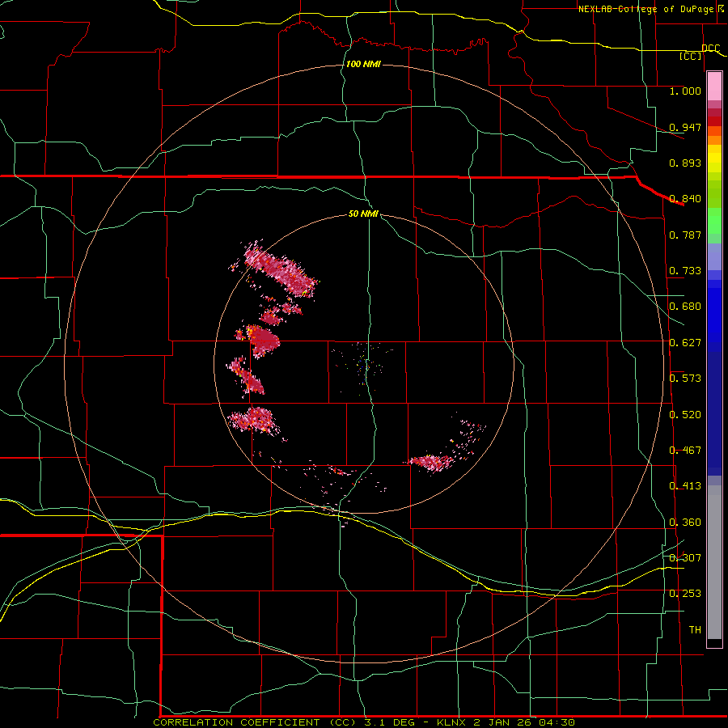Viewport: 728px width, 728px height.
Task: Click the [CC] legend heading
Action: click(691, 56)
